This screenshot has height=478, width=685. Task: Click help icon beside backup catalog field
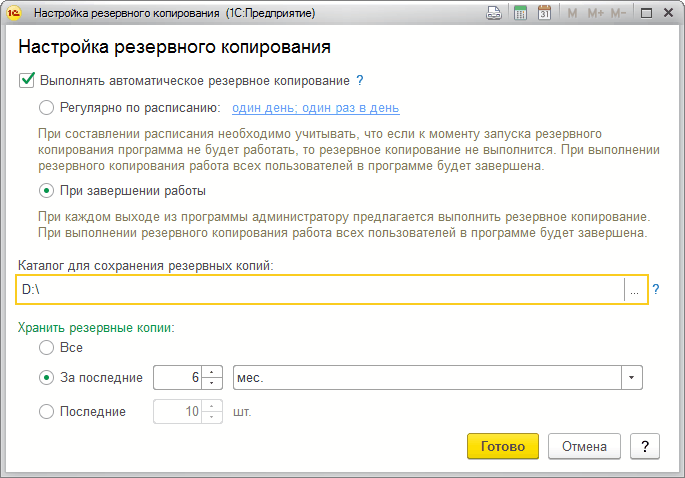point(656,290)
